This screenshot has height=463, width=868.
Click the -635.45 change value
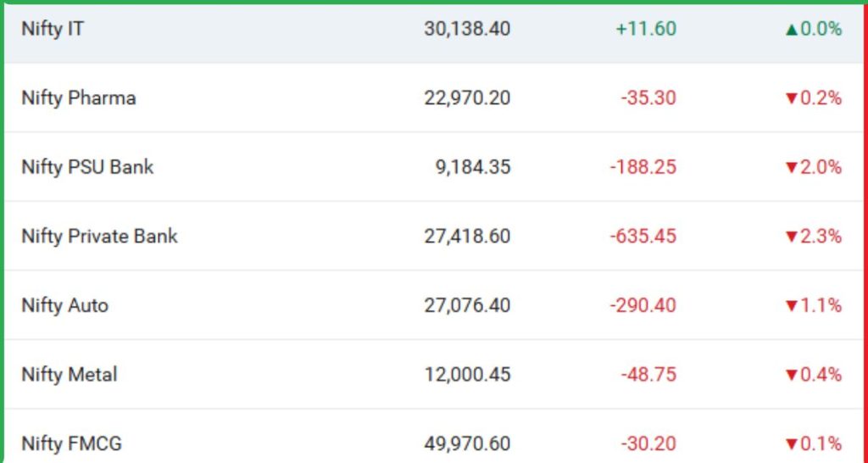click(x=643, y=237)
